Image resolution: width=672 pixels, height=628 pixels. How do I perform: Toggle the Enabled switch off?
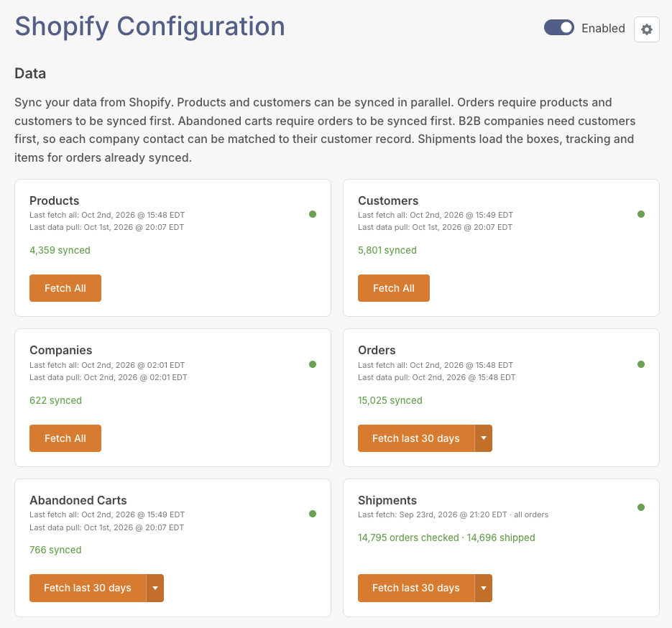pyautogui.click(x=559, y=28)
